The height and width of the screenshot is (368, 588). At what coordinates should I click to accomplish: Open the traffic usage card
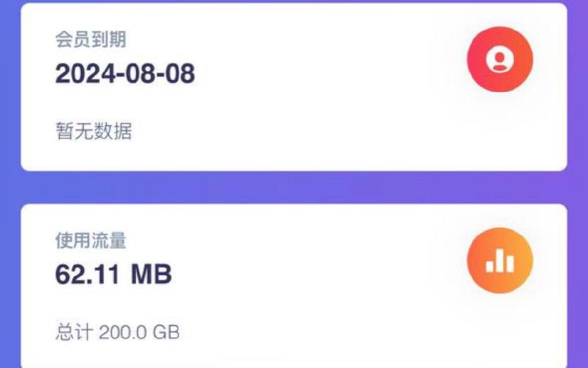pos(294,286)
